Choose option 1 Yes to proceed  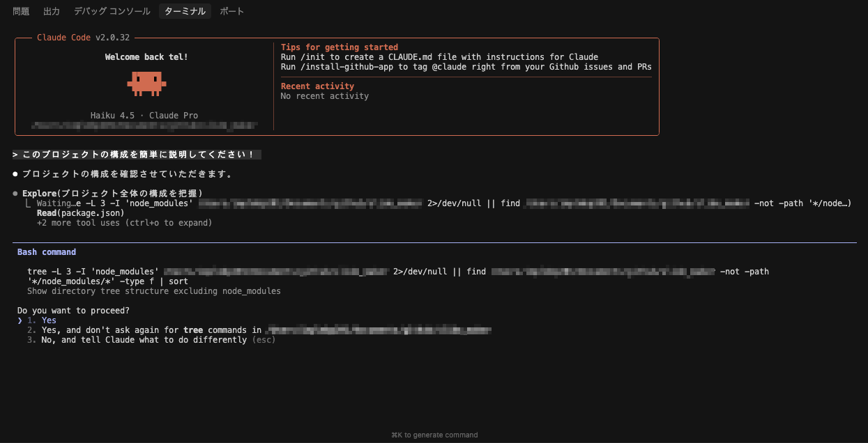[43, 320]
